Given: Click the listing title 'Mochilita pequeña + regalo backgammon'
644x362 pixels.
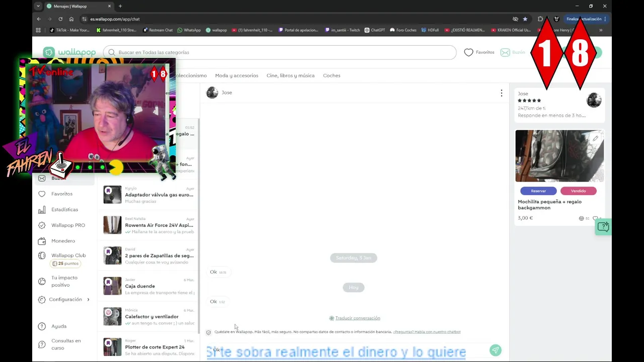Looking at the screenshot, I should tap(549, 205).
